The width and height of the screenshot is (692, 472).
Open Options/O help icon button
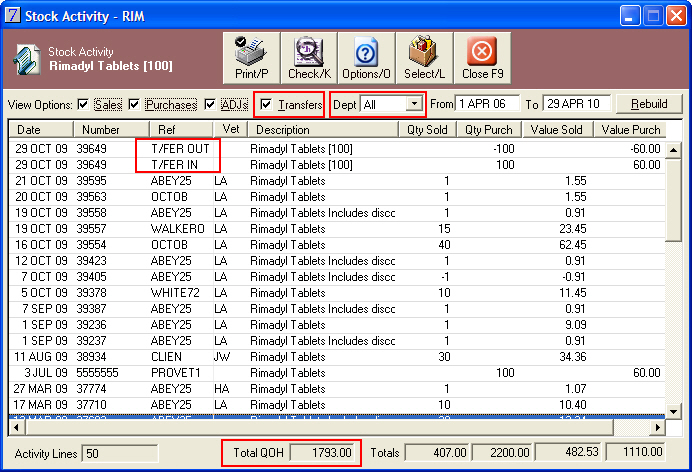pos(366,58)
